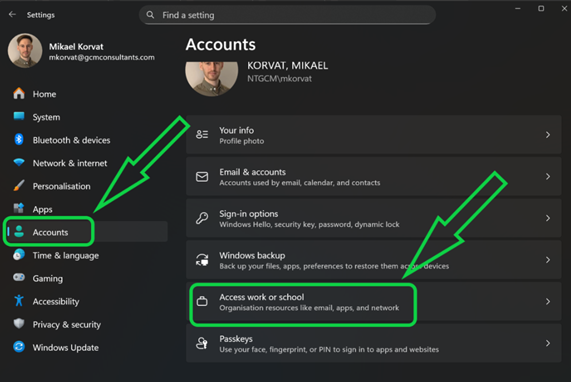Click the System monitor icon
571x382 pixels.
point(19,117)
